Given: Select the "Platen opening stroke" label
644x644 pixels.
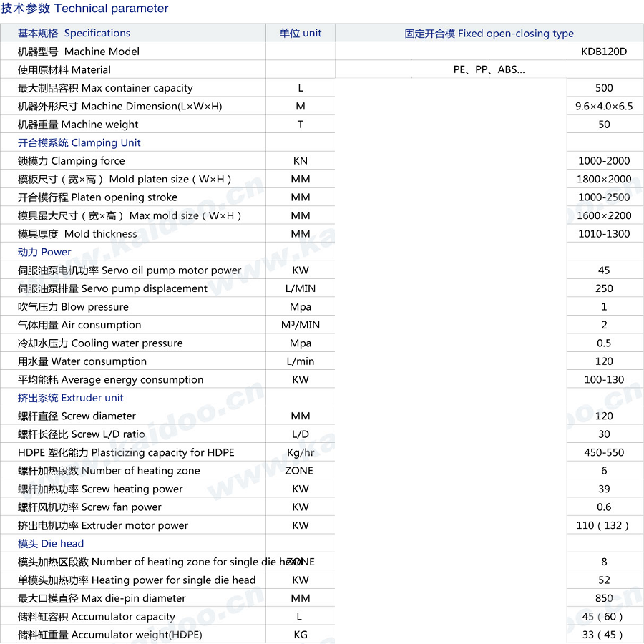Looking at the screenshot, I should [x=124, y=197].
